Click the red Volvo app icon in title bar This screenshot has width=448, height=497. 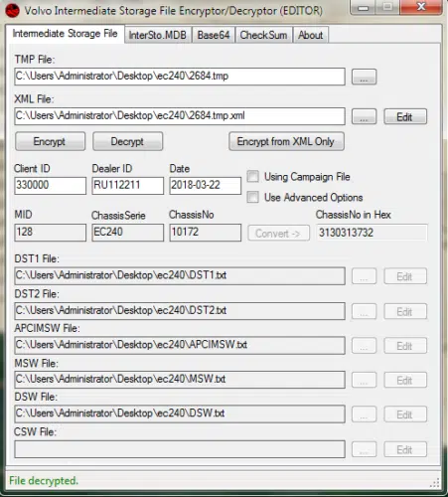click(x=13, y=11)
